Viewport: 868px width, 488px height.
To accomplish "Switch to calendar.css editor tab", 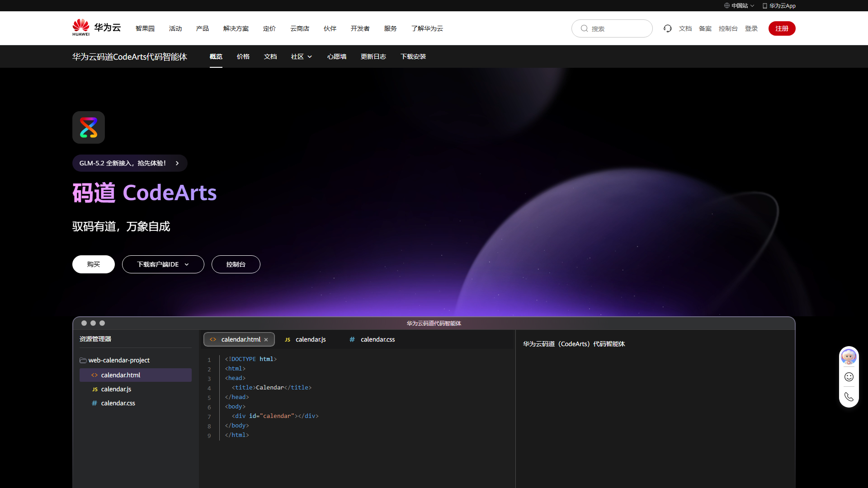I will (x=372, y=339).
